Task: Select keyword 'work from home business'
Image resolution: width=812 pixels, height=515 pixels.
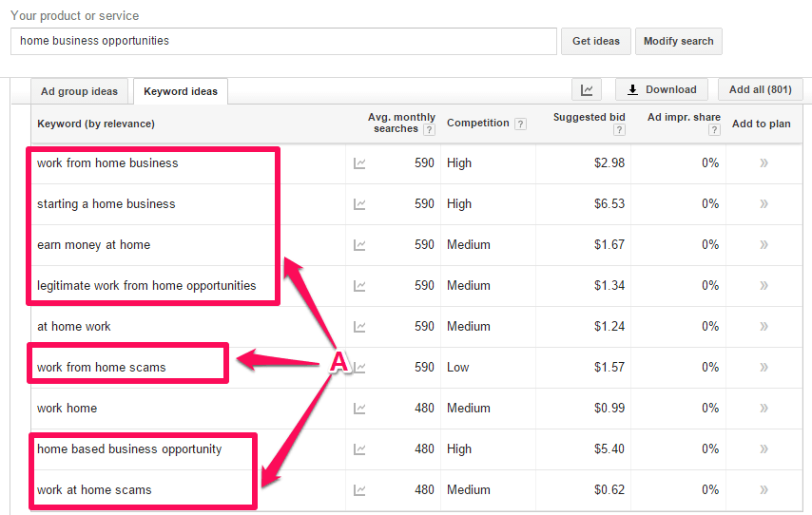Action: click(107, 163)
